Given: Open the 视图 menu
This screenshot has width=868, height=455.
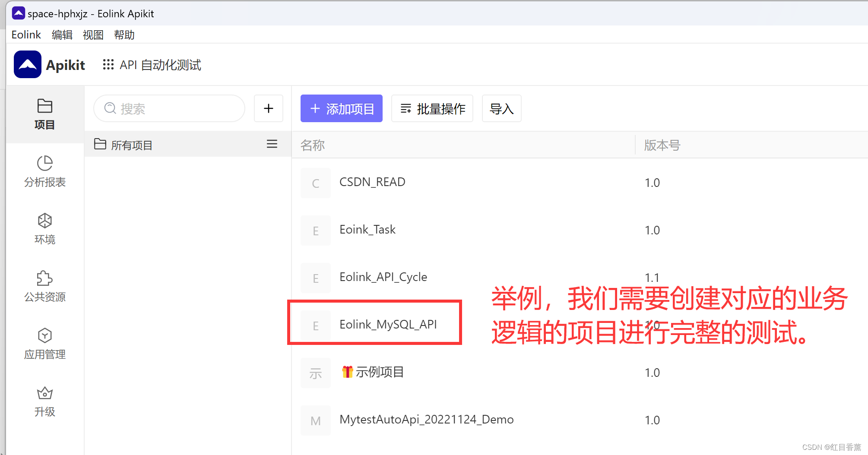Looking at the screenshot, I should 93,35.
